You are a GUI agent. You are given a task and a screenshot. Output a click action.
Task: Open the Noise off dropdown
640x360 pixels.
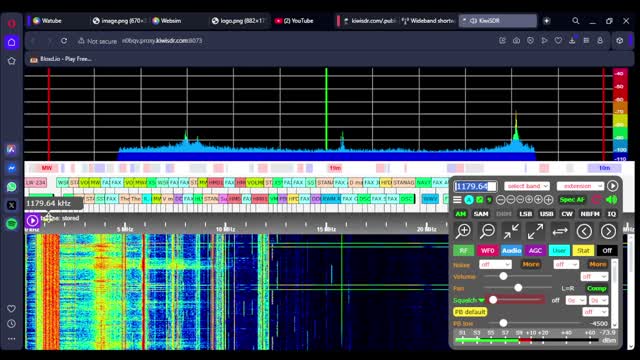click(495, 264)
